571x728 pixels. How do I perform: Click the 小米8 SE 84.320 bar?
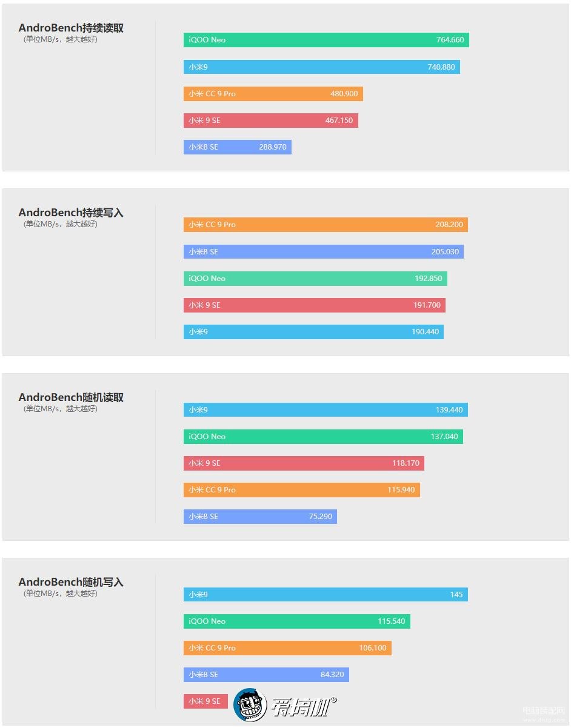266,675
